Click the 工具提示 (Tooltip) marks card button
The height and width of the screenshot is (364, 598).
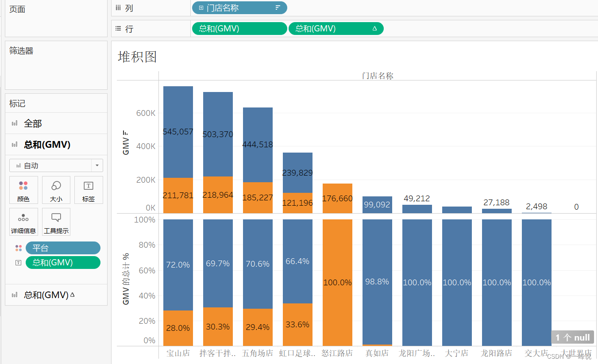click(x=56, y=222)
